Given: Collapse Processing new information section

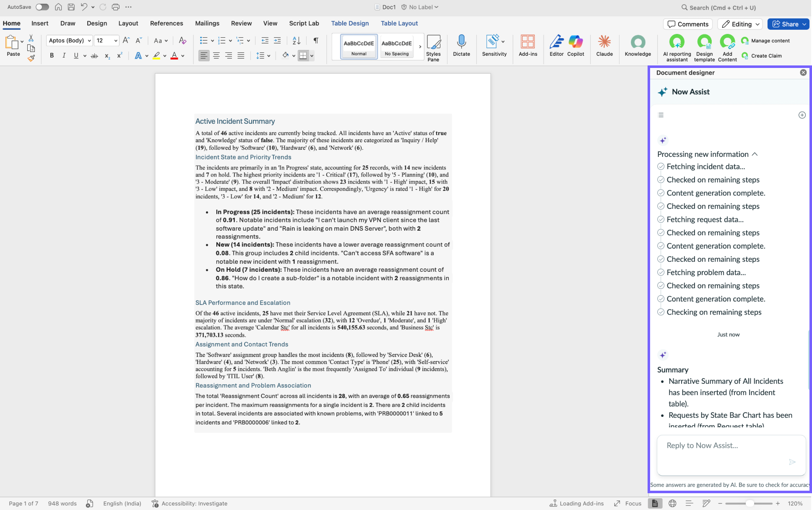Looking at the screenshot, I should click(755, 154).
